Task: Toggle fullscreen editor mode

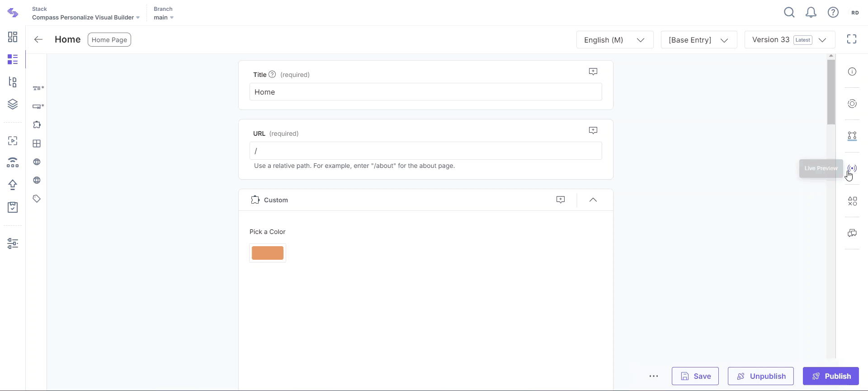Action: [852, 39]
